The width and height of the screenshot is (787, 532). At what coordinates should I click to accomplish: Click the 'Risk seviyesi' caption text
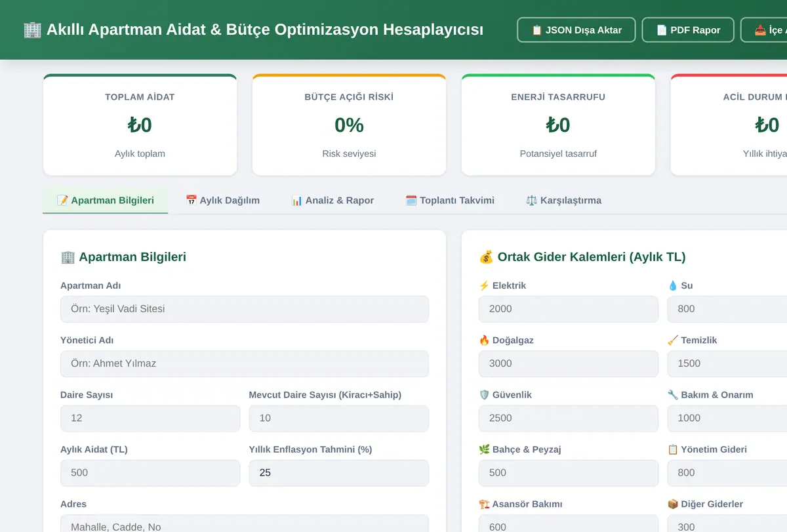point(349,153)
